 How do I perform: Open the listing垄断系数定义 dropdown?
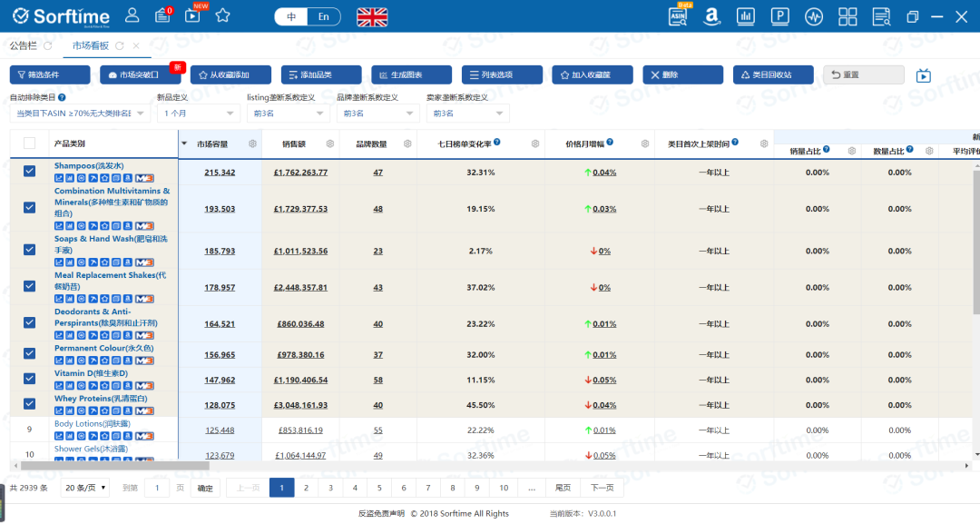[x=289, y=114]
